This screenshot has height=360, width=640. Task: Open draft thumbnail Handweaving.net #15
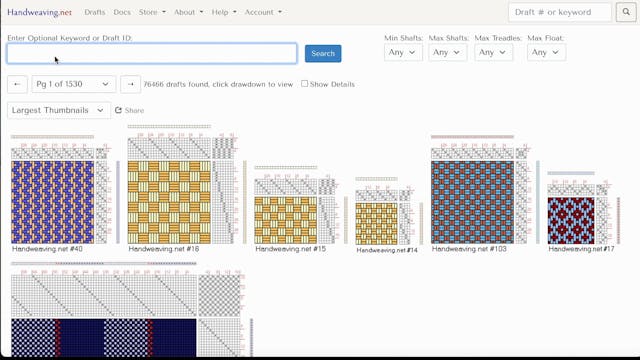coord(301,205)
